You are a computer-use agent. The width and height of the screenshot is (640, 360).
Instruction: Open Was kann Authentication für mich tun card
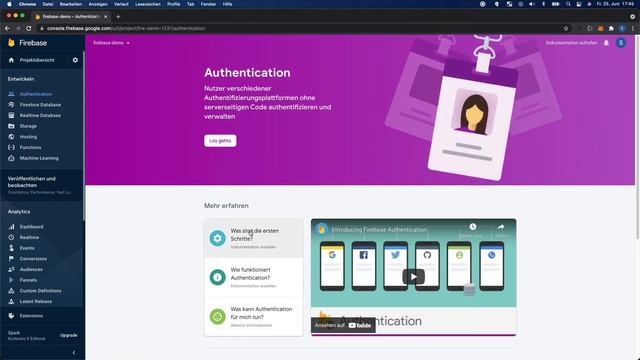[x=253, y=317]
